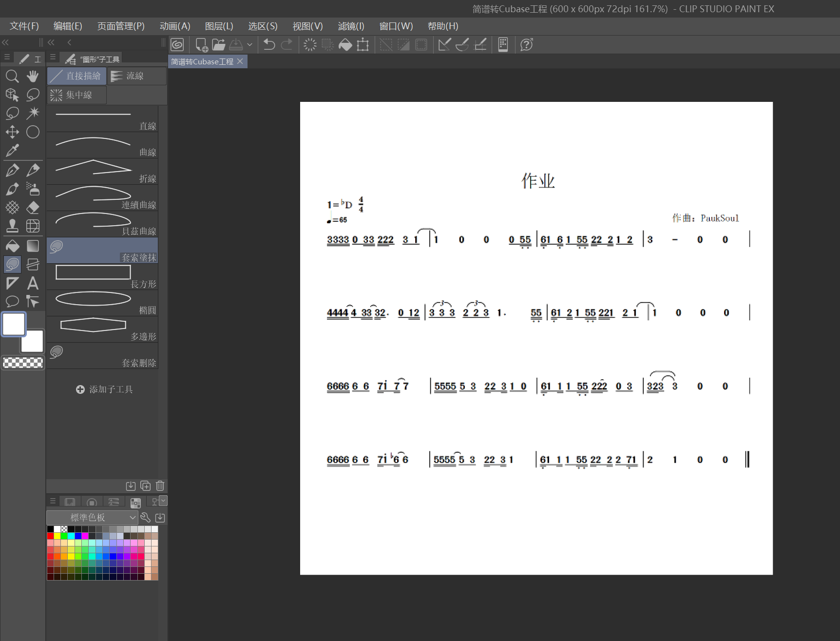Select the main drawing color box
Screen dimensions: 840x641
pos(14,324)
